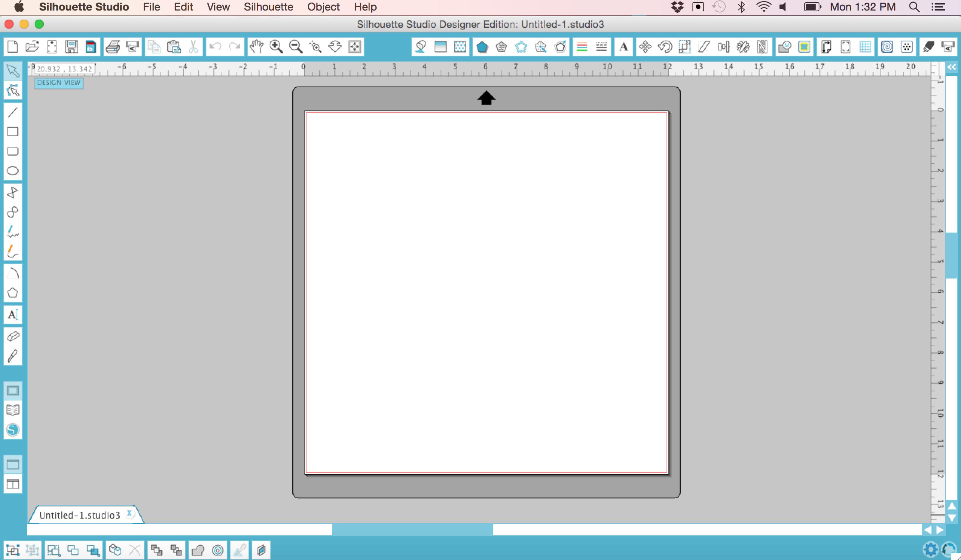The image size is (961, 560).
Task: Open the Trace window
Action: [804, 47]
